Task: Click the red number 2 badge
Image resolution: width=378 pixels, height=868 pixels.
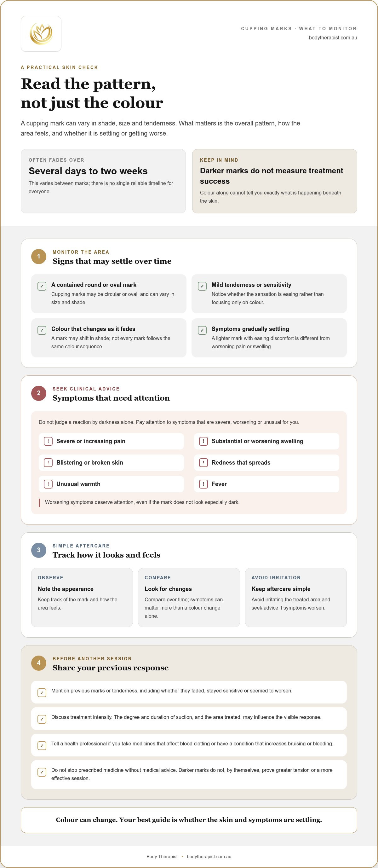Action: point(39,393)
